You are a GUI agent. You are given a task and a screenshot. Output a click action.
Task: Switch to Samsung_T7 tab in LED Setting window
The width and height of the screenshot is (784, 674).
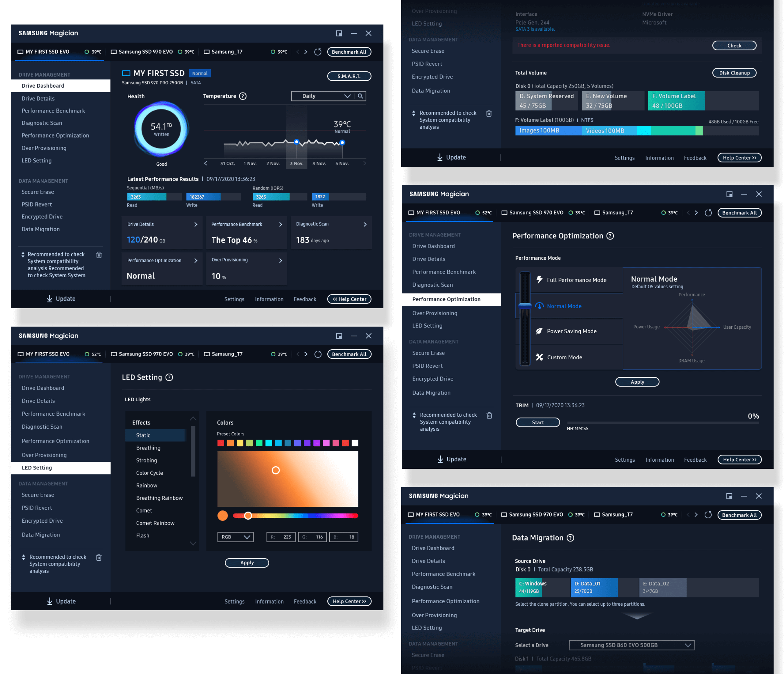[223, 354]
